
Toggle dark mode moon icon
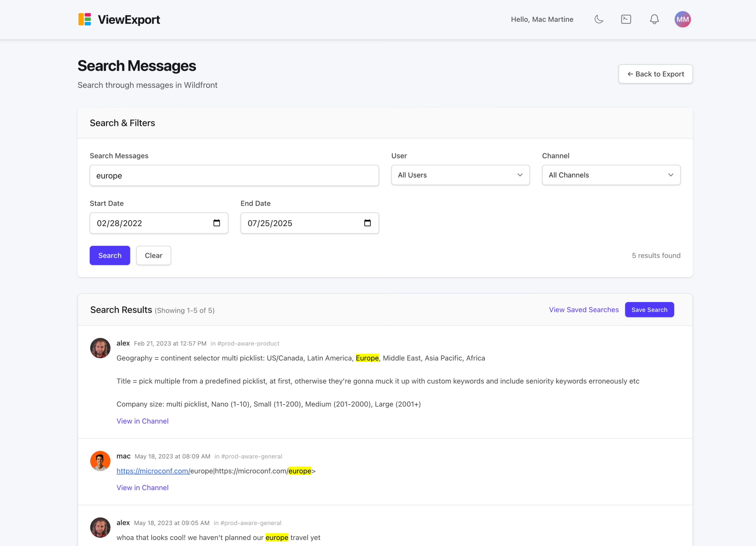click(x=599, y=19)
